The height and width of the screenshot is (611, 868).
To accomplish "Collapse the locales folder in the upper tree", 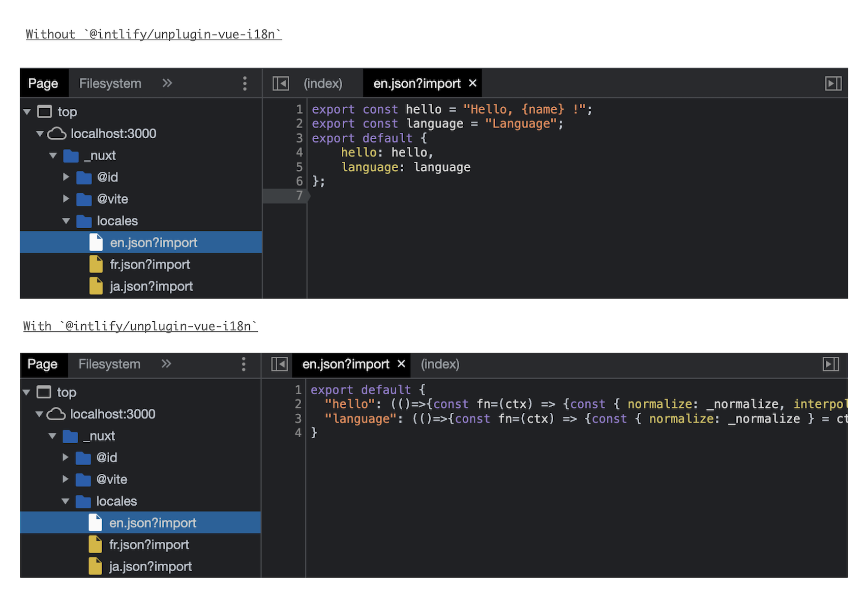I will point(66,221).
